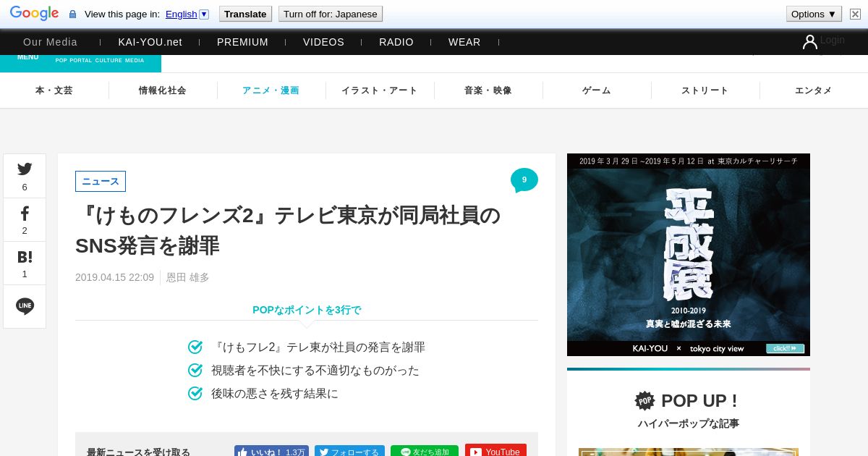
Task: Click summary line 後味の悪さを残す結果に
Action: tap(275, 394)
